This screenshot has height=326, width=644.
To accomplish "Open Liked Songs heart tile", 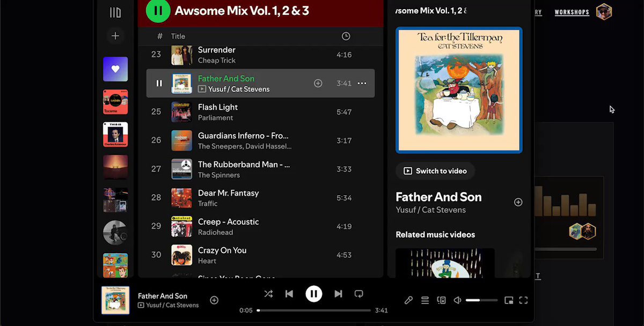I will [115, 69].
